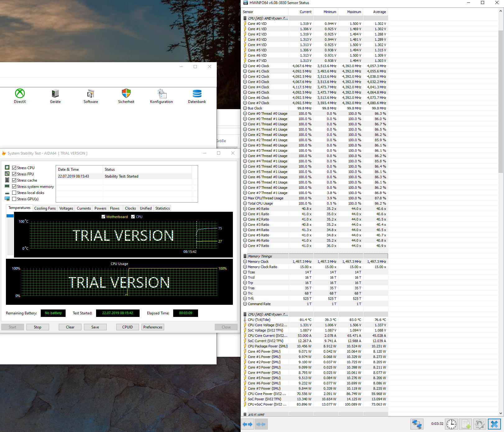Click the Elapsed Time value 00:03:09
Image resolution: width=504 pixels, height=432 pixels.
point(186,313)
